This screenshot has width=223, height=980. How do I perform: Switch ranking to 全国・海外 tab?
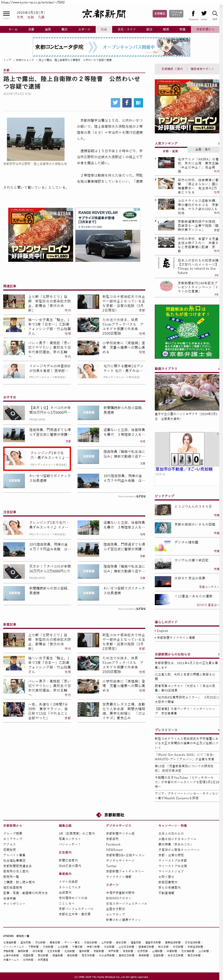click(202, 150)
